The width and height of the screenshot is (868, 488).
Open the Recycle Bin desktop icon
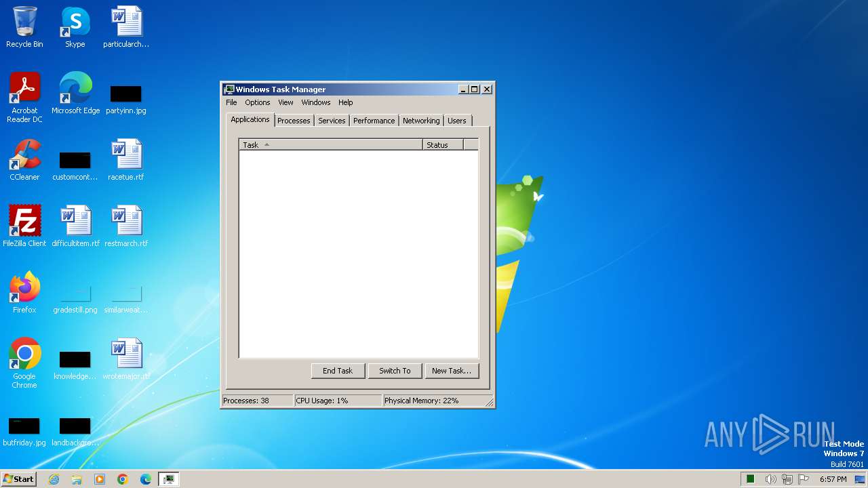point(24,27)
